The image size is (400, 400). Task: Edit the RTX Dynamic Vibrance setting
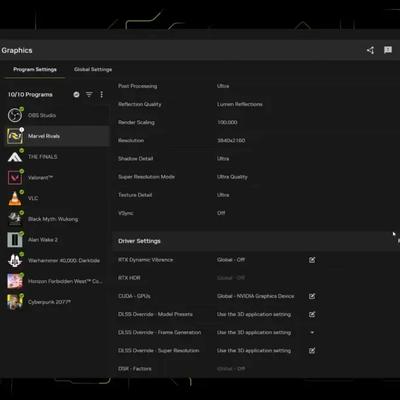pyautogui.click(x=312, y=260)
